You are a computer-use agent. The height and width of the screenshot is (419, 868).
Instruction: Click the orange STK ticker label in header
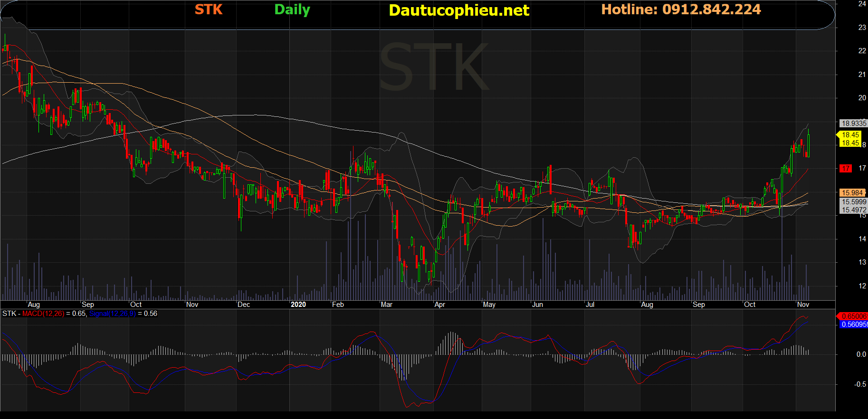coord(209,10)
